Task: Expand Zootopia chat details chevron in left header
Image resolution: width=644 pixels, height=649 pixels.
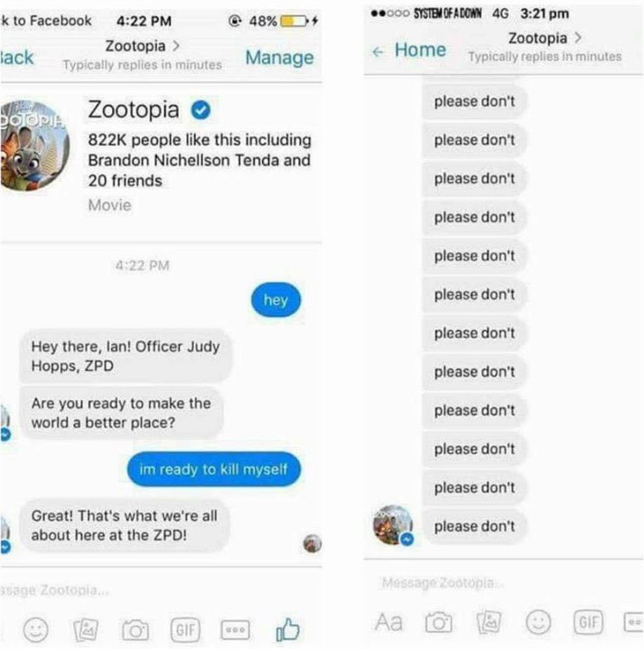Action: pos(176,45)
